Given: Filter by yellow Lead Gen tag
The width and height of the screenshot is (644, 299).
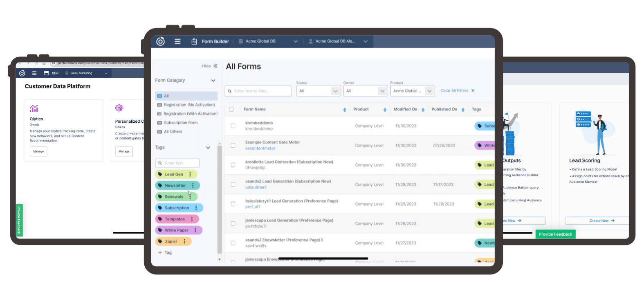Looking at the screenshot, I should tap(176, 174).
